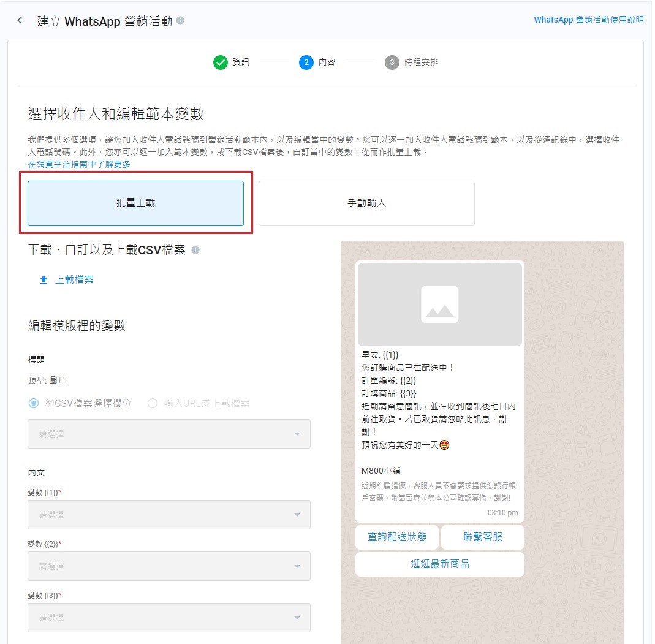The height and width of the screenshot is (644, 655).
Task: Click the 訂單編號: {{2}} line in preview
Action: click(x=389, y=381)
